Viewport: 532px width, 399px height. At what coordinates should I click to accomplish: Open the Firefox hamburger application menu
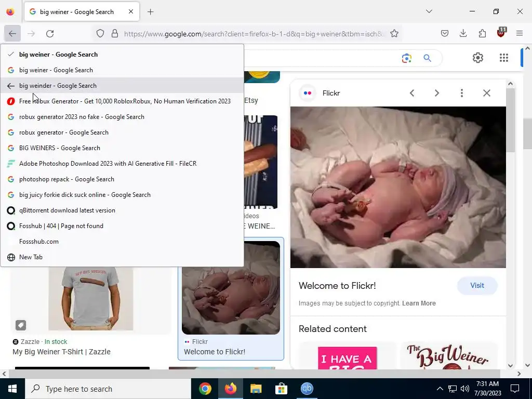click(519, 33)
